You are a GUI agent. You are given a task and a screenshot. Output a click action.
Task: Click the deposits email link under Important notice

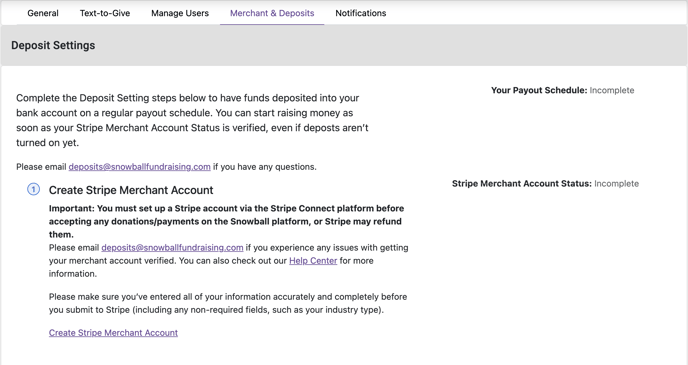click(172, 247)
